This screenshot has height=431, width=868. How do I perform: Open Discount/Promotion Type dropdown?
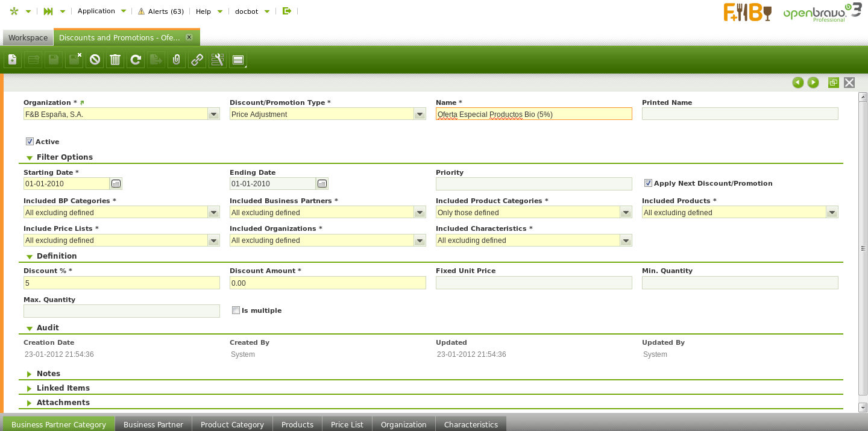pyautogui.click(x=420, y=115)
